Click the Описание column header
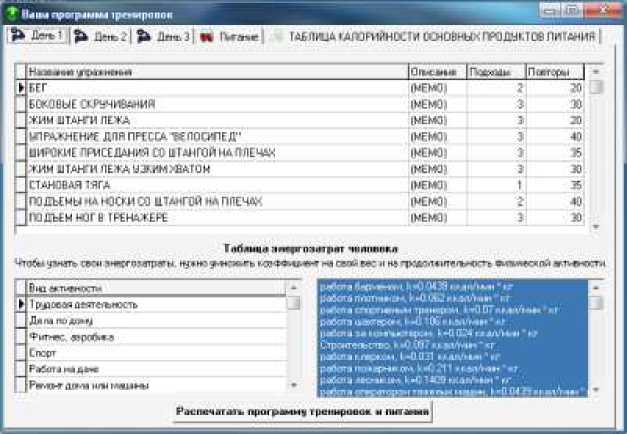This screenshot has width=627, height=434. point(437,72)
